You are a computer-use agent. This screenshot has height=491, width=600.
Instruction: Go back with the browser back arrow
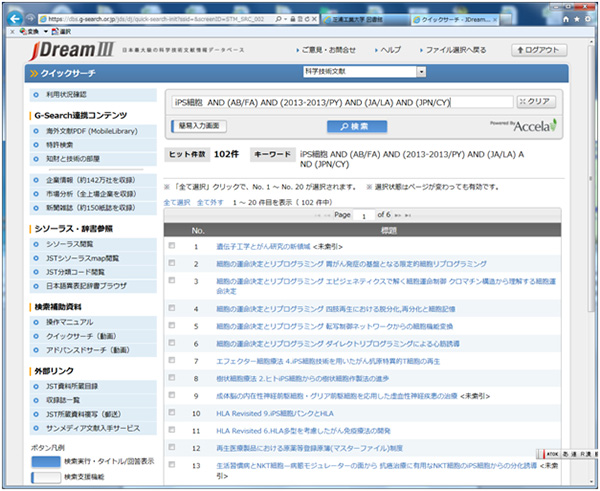pyautogui.click(x=15, y=18)
